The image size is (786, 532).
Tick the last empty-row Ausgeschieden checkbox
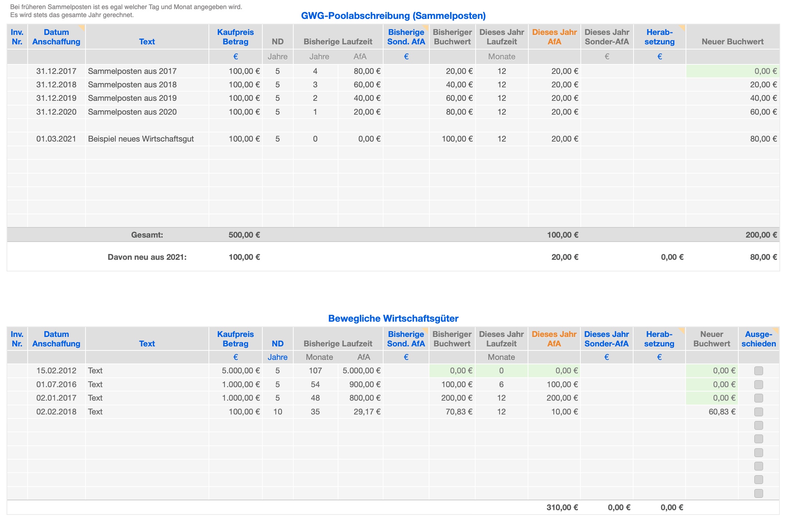[x=759, y=493]
